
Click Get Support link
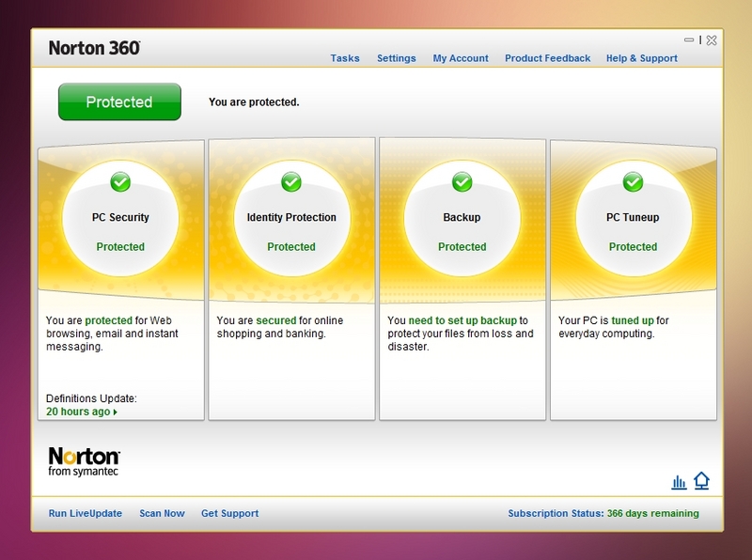click(x=229, y=513)
